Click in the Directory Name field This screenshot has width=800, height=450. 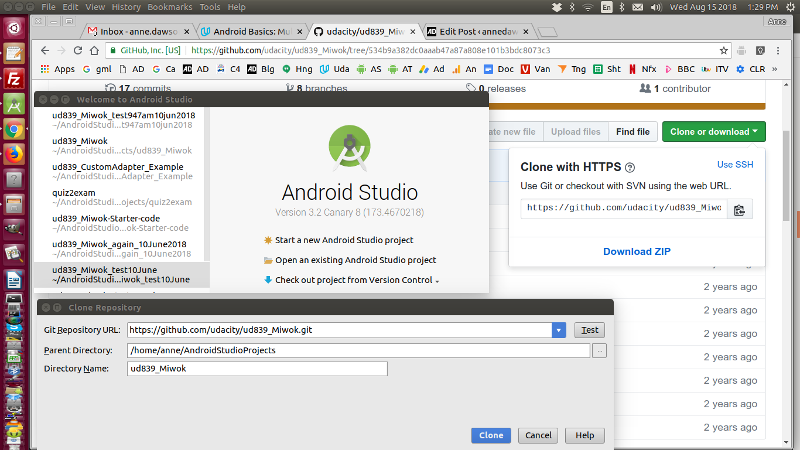coord(257,369)
